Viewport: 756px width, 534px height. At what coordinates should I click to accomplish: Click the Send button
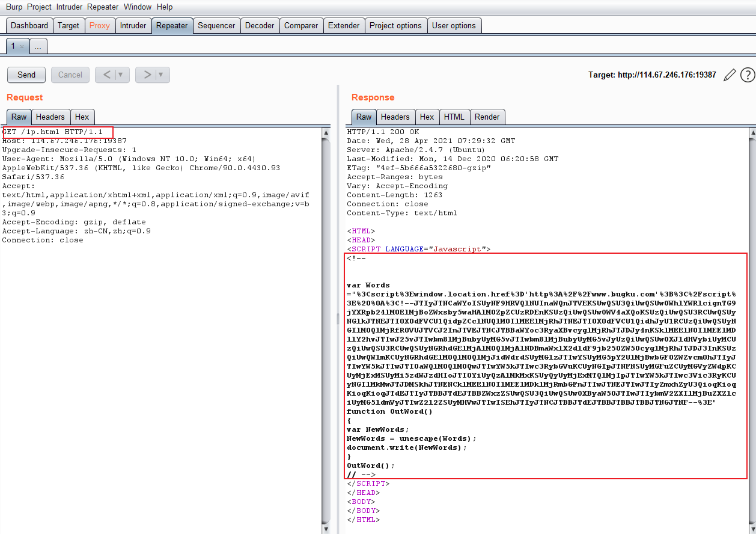pyautogui.click(x=26, y=75)
